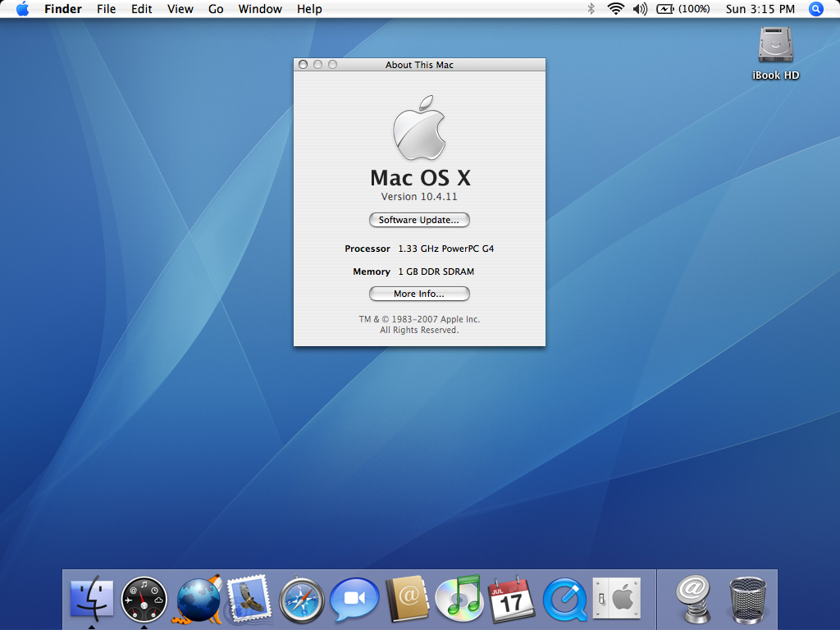Image resolution: width=840 pixels, height=630 pixels.
Task: Click the Software Update... button
Action: (x=419, y=220)
